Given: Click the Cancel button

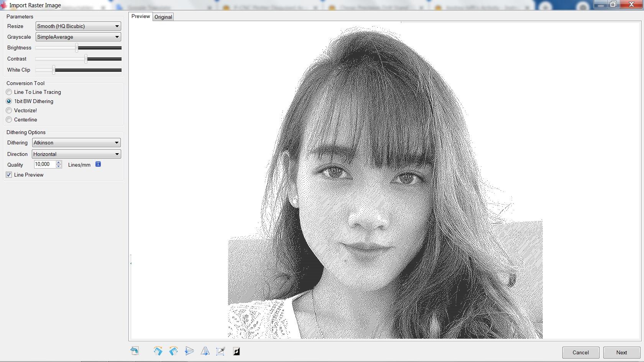Looking at the screenshot, I should (x=581, y=352).
